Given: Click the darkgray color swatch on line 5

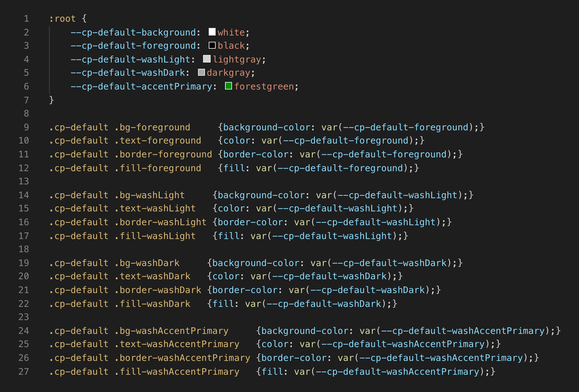Looking at the screenshot, I should 201,73.
